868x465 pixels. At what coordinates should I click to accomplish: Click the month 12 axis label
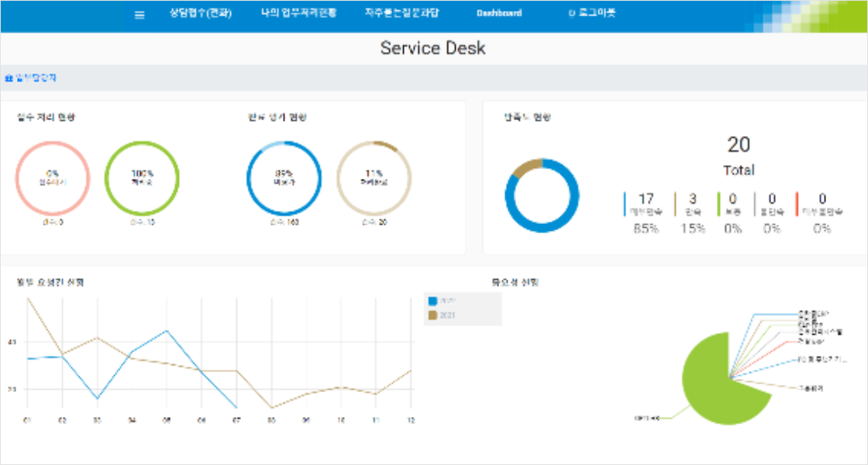(x=410, y=422)
